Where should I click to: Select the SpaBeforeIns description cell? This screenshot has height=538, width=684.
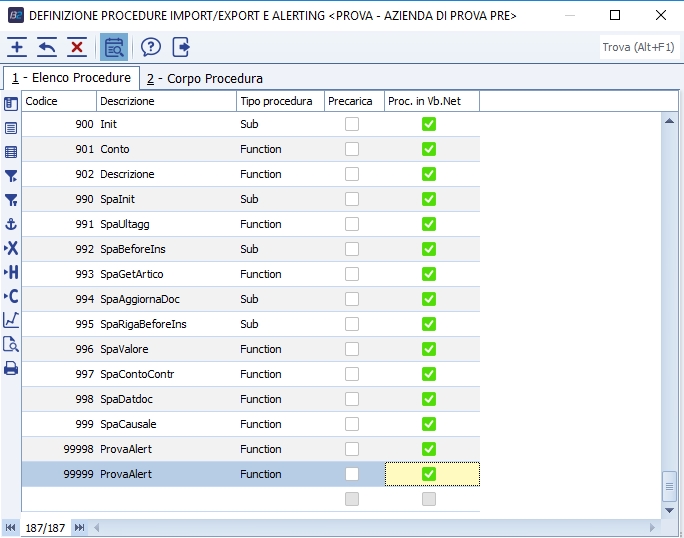(x=166, y=249)
